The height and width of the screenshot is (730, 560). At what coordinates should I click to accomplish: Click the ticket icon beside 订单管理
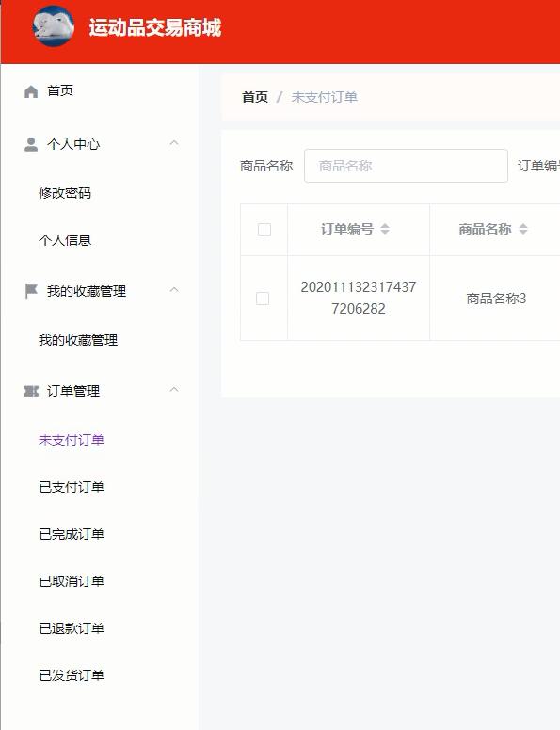(x=31, y=391)
